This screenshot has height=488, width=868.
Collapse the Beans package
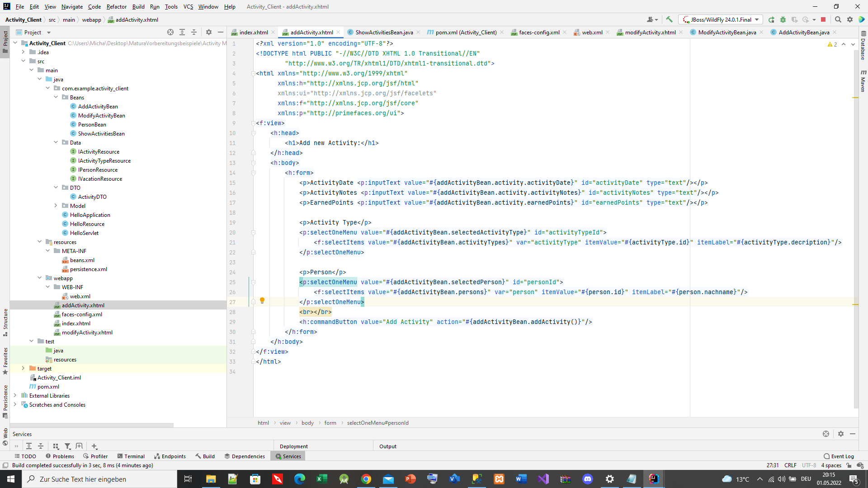56,97
